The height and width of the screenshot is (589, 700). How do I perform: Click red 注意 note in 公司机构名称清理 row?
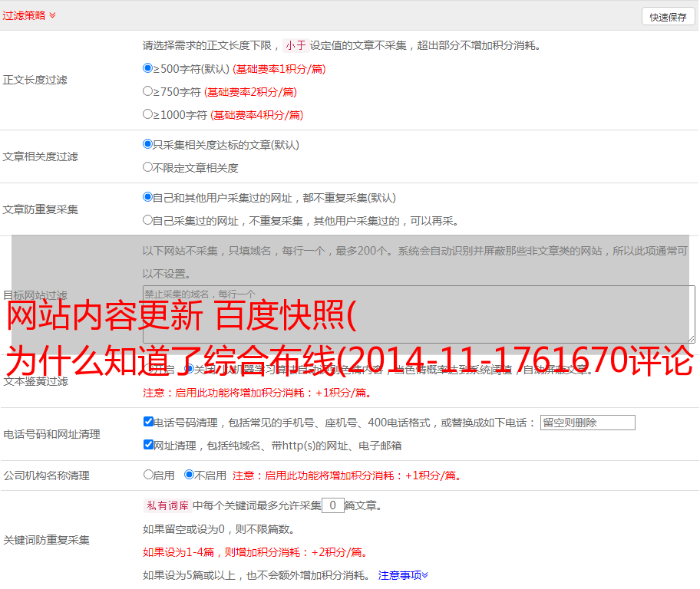click(346, 475)
